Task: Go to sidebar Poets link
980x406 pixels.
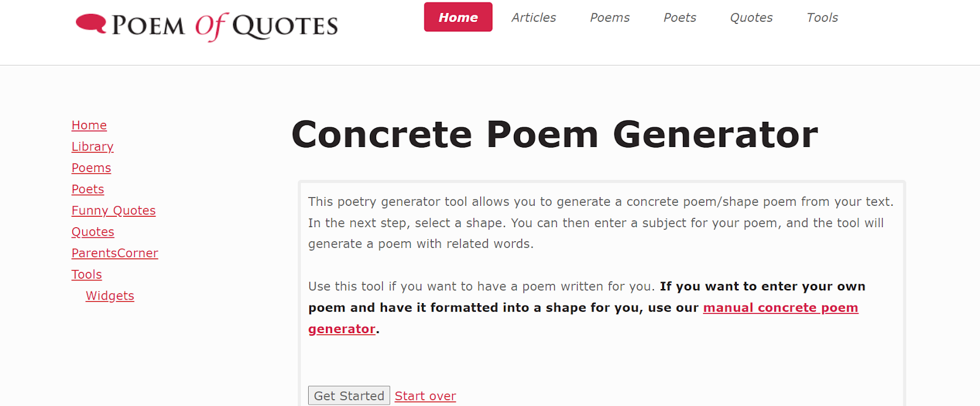Action: [88, 190]
